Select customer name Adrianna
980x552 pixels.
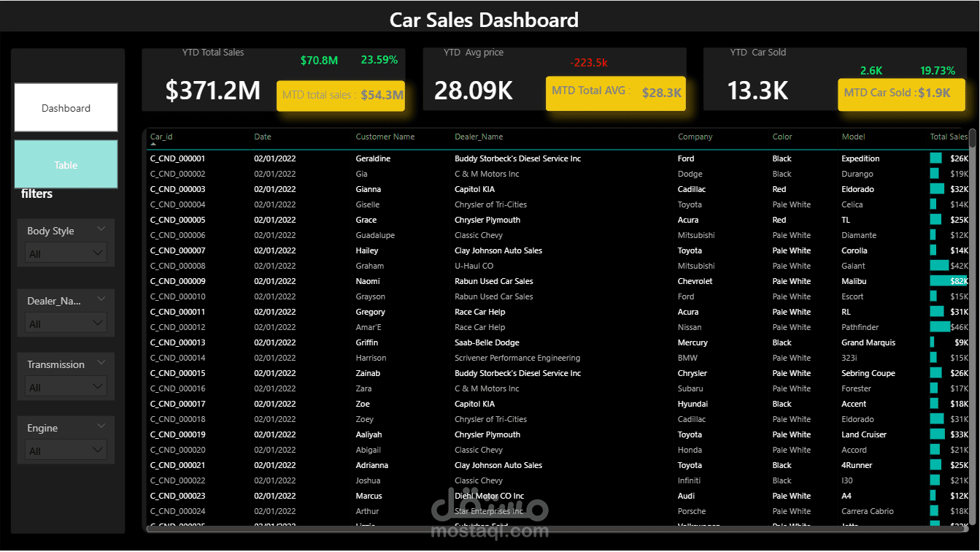pos(371,465)
